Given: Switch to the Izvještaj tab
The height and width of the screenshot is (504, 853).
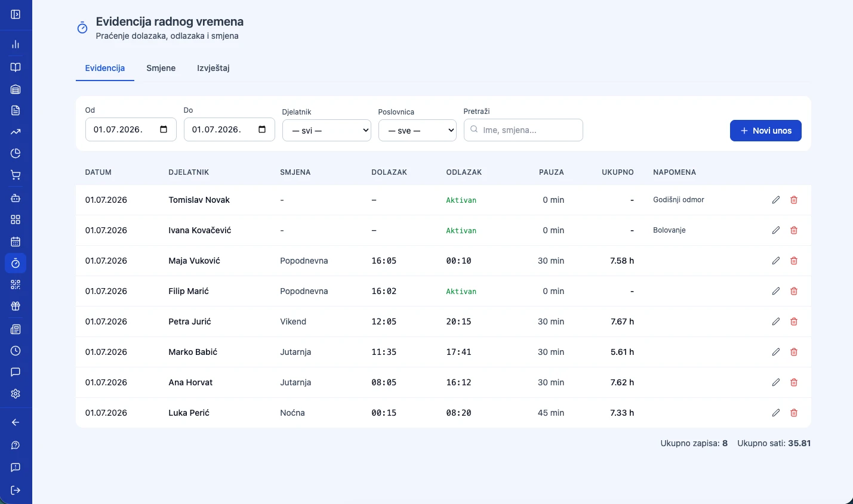Looking at the screenshot, I should (x=213, y=68).
